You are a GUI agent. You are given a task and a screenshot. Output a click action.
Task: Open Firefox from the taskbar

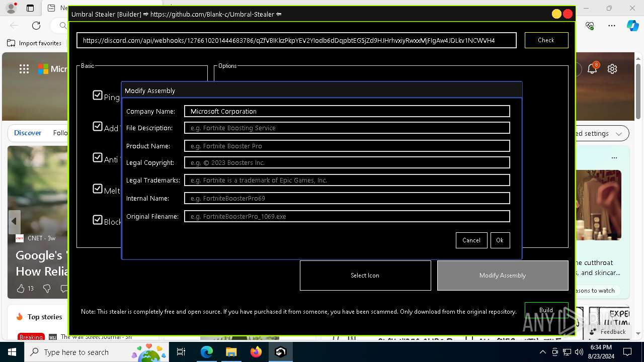point(256,352)
